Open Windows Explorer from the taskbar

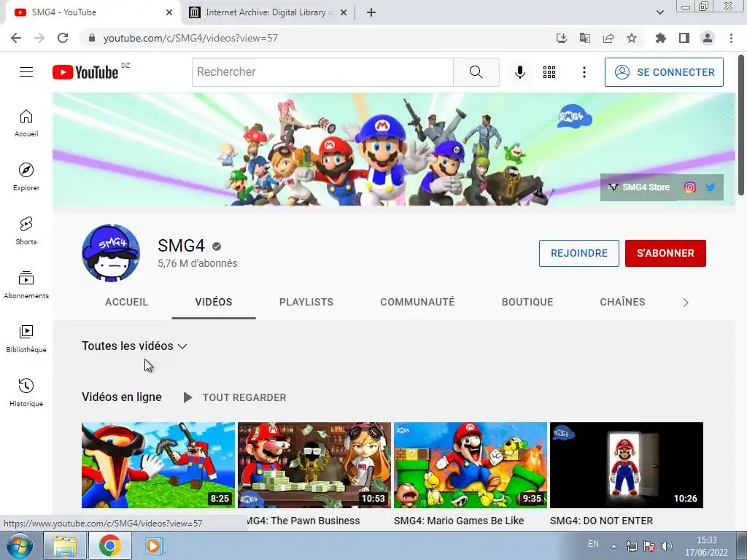65,545
